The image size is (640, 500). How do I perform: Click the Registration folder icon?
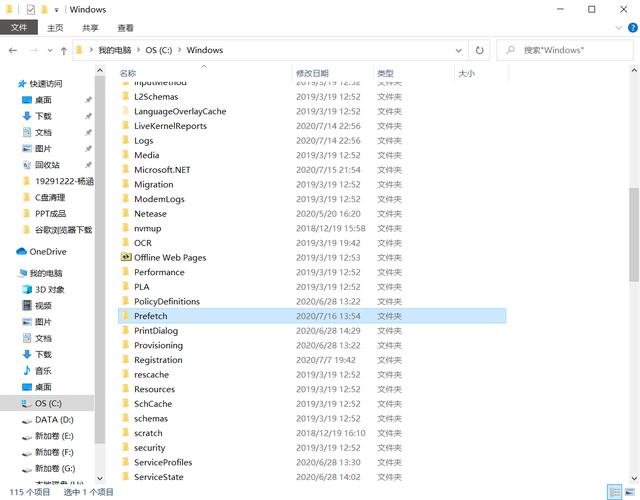tap(126, 360)
